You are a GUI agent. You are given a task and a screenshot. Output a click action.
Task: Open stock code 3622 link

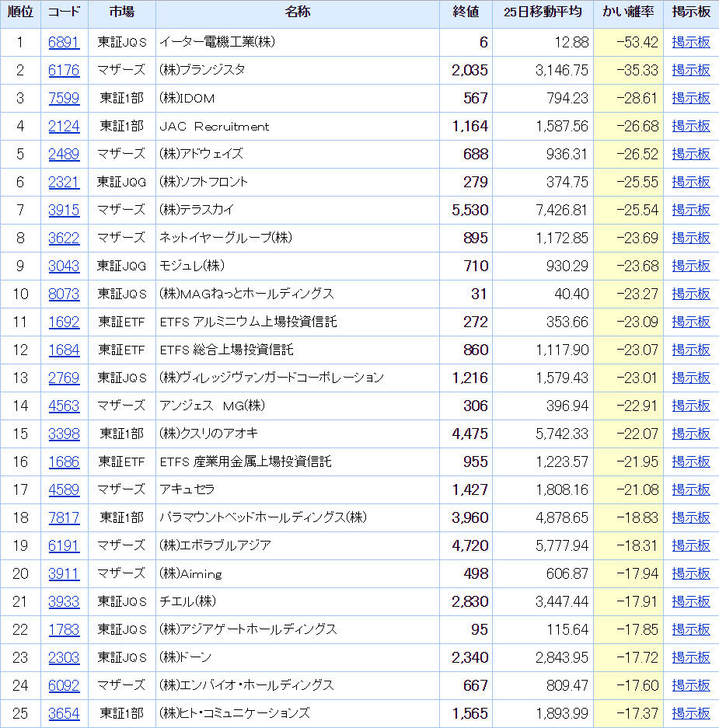click(64, 238)
